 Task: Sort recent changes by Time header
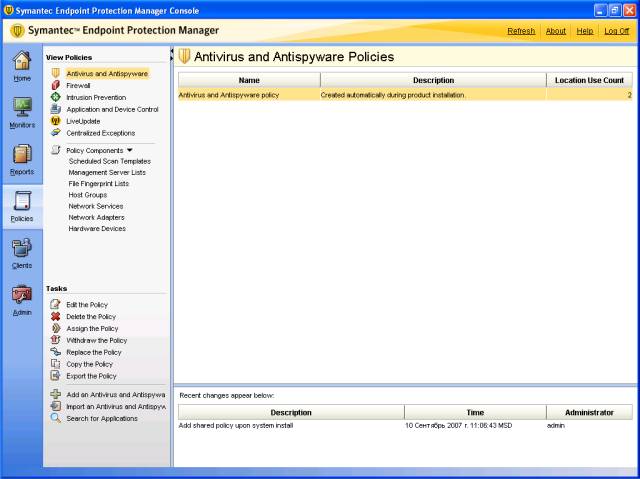pos(475,412)
